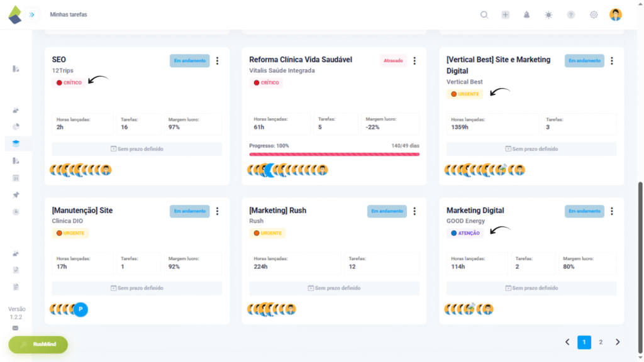This screenshot has width=644, height=362.
Task: Click the plus add-new icon in header
Action: [505, 15]
